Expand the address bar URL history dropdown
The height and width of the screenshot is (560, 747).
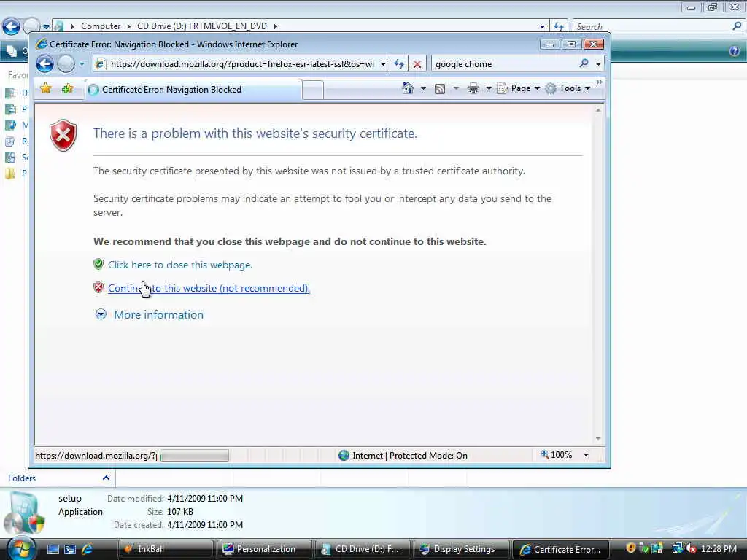click(x=383, y=64)
